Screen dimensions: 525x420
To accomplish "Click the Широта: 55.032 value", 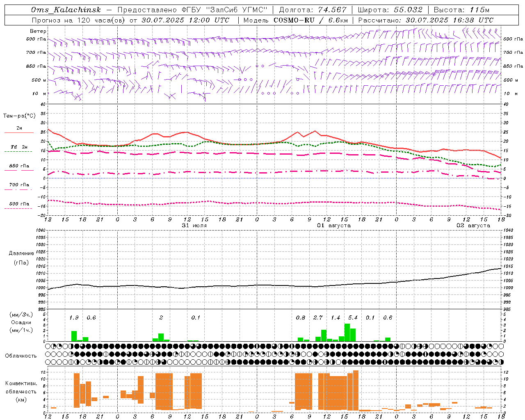I will point(390,10).
